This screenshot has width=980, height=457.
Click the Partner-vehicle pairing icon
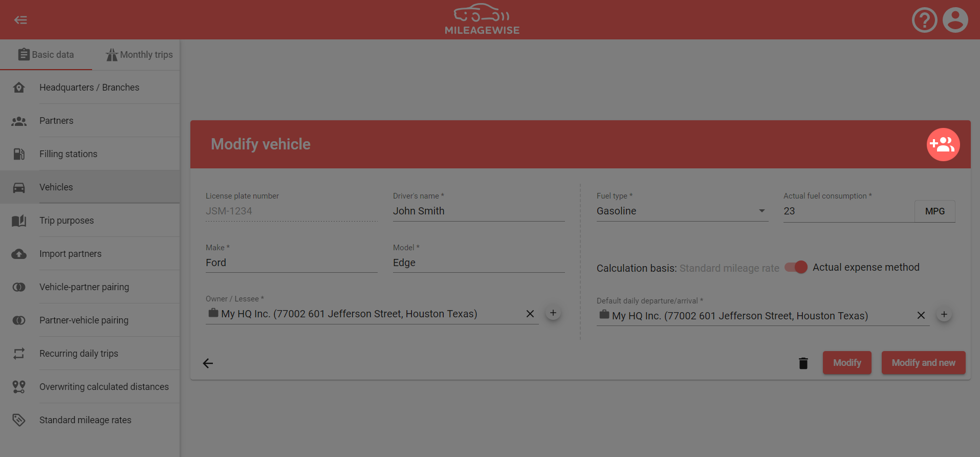pos(19,320)
